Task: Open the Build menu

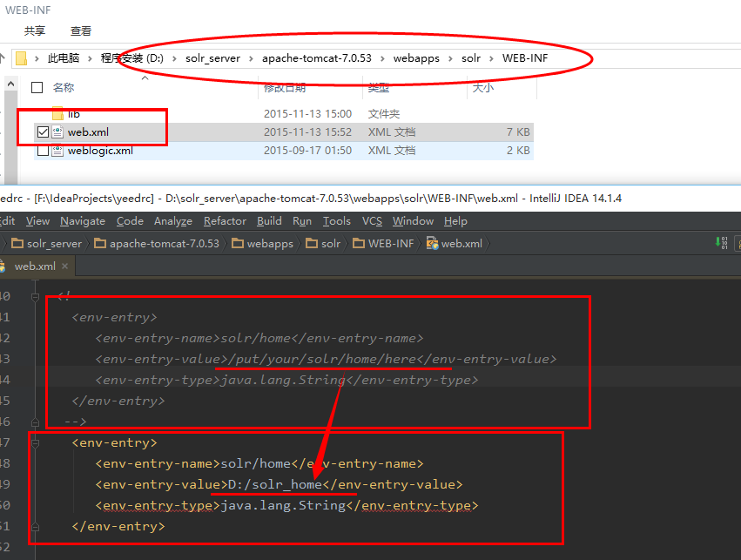Action: [x=269, y=220]
